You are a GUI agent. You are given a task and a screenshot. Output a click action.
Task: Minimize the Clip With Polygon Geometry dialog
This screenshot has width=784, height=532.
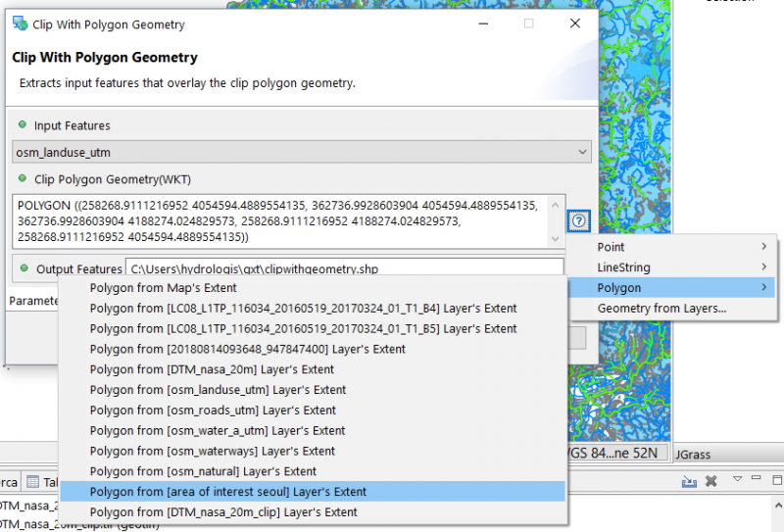(x=482, y=24)
